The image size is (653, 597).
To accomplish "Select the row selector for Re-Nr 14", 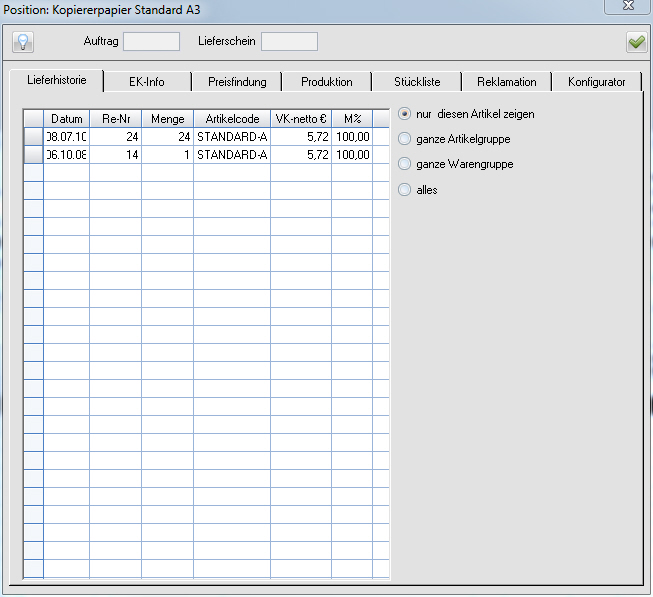I will pyautogui.click(x=33, y=155).
